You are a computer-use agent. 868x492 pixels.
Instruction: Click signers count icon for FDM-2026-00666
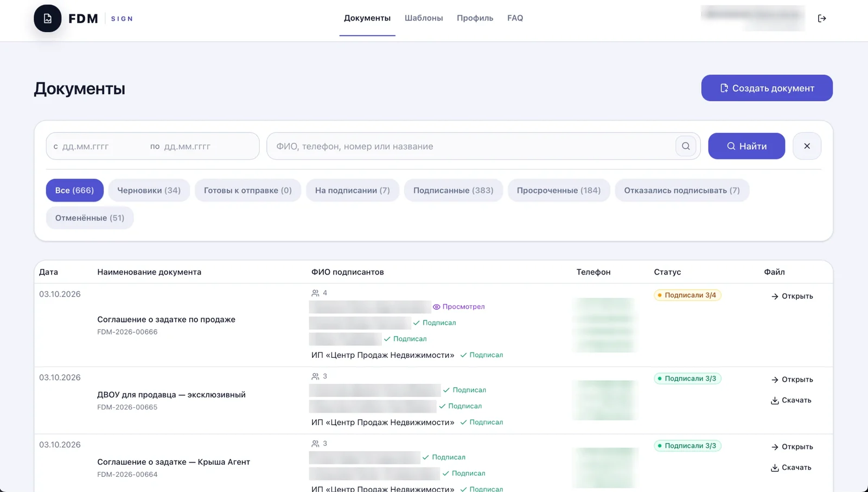point(315,293)
